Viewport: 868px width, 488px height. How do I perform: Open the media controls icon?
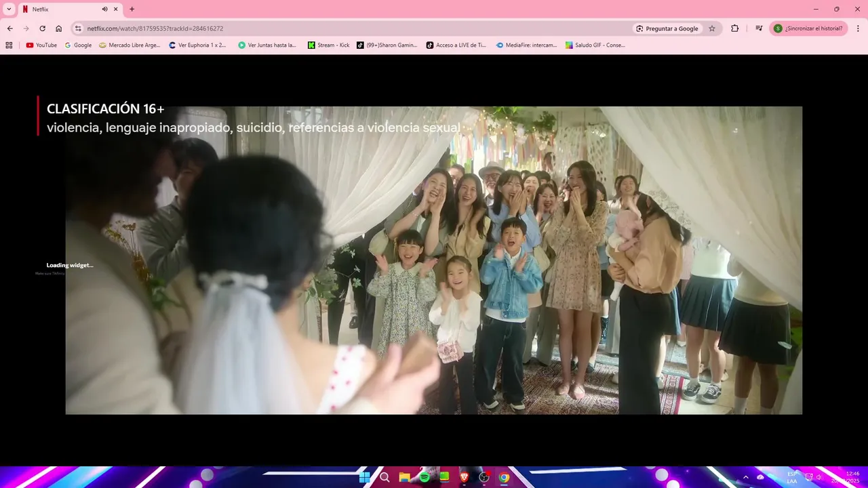click(759, 28)
